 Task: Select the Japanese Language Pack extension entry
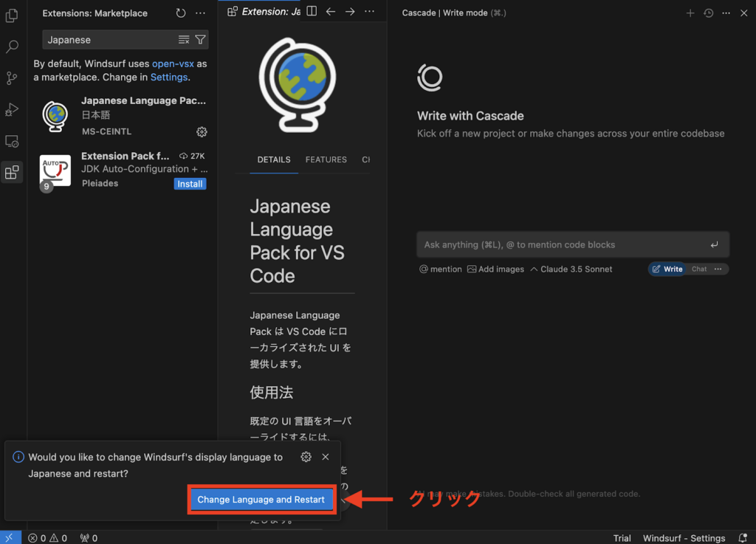(x=123, y=116)
